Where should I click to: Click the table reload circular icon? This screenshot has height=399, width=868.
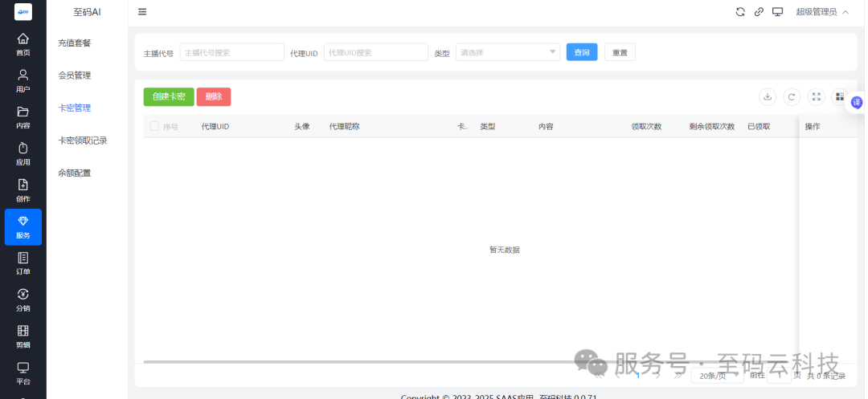click(792, 96)
